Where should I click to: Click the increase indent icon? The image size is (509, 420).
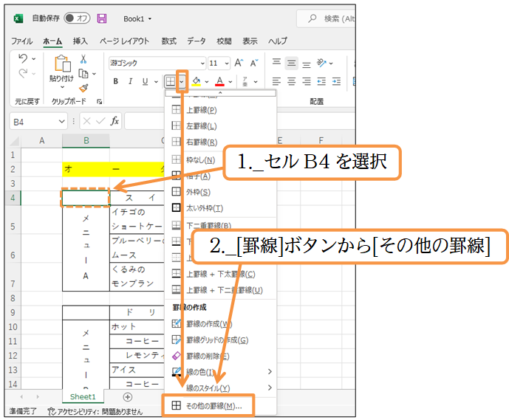[336, 81]
